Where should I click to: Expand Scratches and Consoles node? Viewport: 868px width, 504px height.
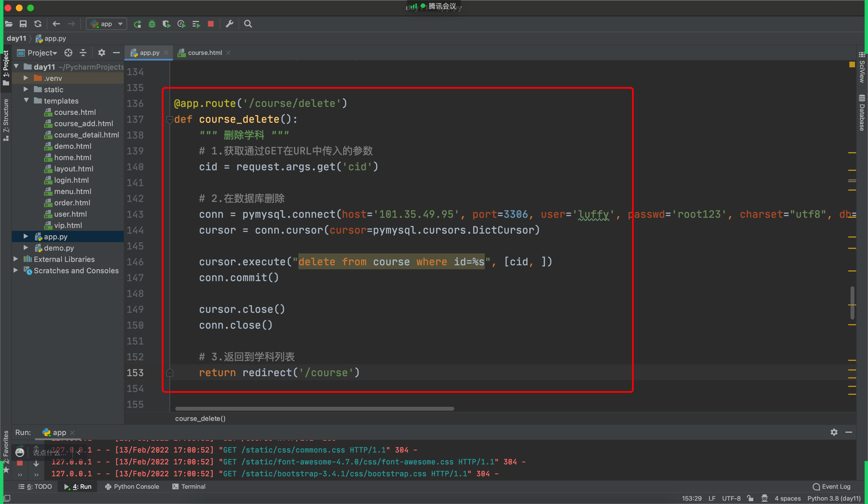point(16,270)
